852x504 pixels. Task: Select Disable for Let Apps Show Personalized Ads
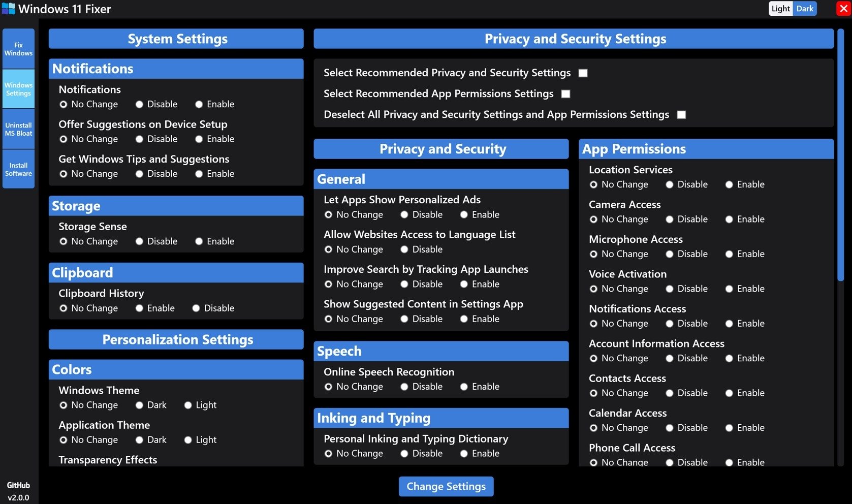(404, 215)
